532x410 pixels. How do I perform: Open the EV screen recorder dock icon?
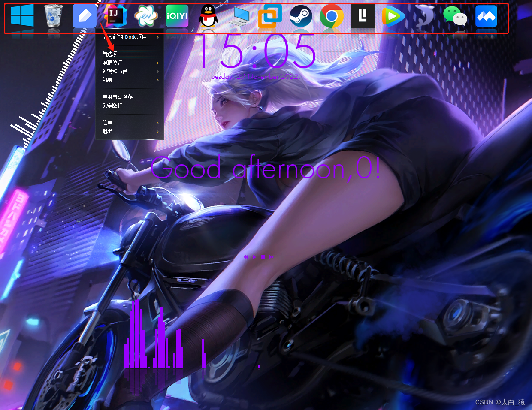(146, 16)
